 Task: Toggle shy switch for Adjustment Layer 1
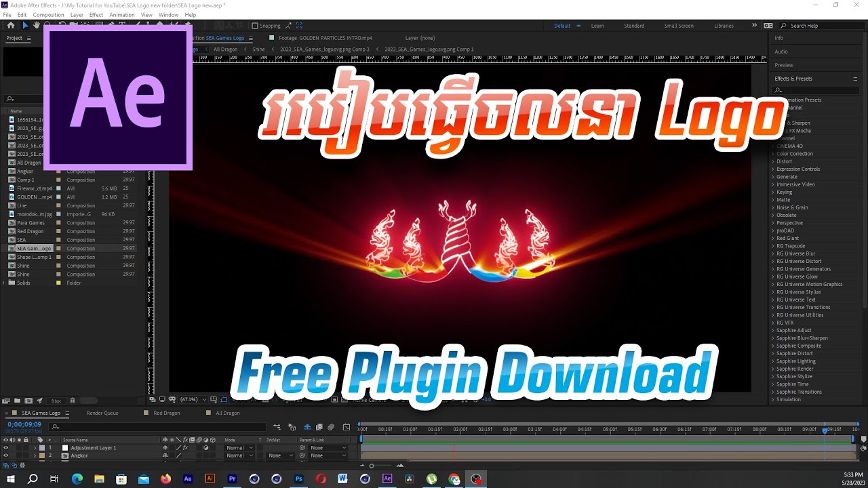(x=165, y=448)
